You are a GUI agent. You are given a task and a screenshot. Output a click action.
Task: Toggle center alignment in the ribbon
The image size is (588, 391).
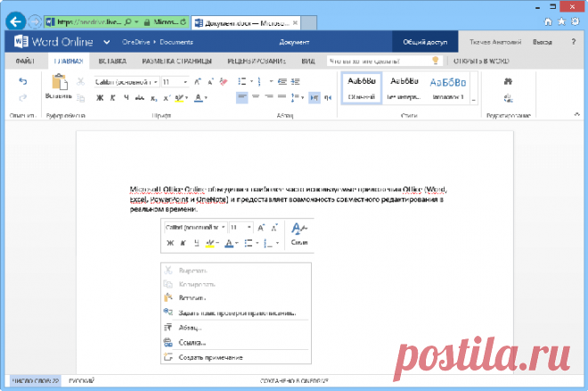coord(256,97)
